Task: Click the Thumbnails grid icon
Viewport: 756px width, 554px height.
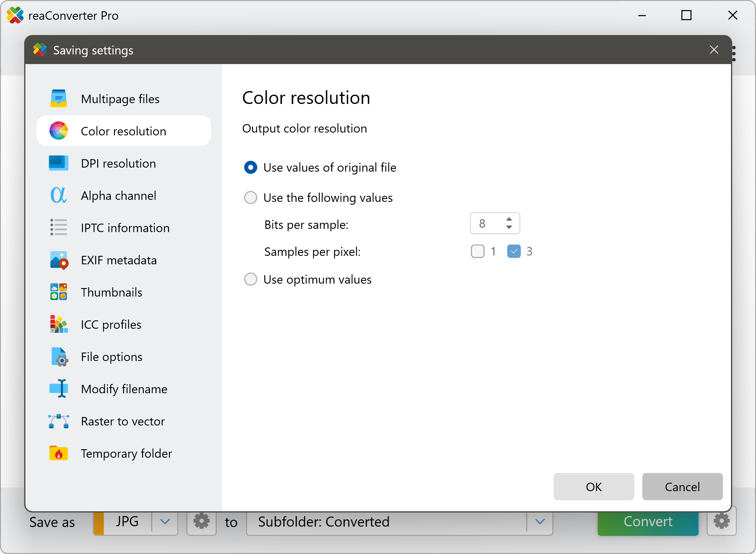Action: (x=58, y=292)
